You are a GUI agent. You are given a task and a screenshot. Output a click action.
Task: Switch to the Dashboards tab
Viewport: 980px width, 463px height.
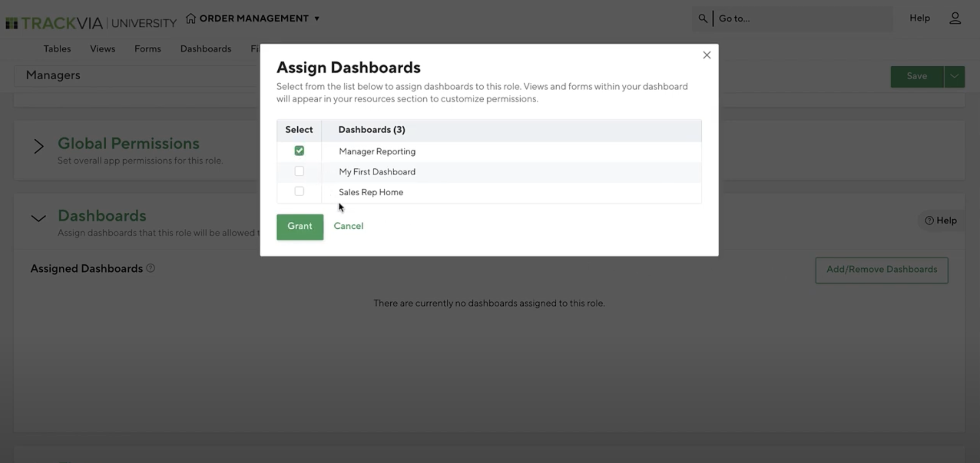[206, 49]
